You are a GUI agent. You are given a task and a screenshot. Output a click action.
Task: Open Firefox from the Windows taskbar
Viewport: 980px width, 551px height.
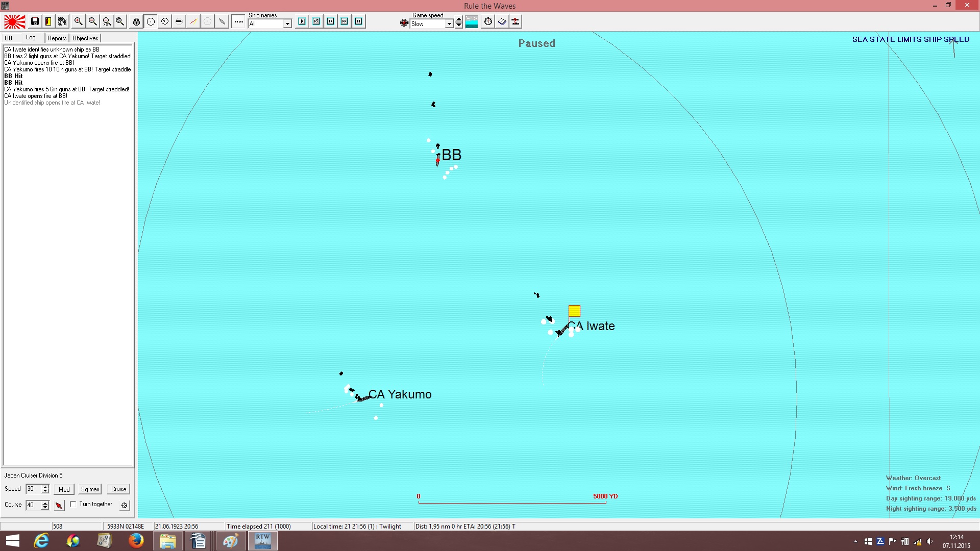point(136,541)
